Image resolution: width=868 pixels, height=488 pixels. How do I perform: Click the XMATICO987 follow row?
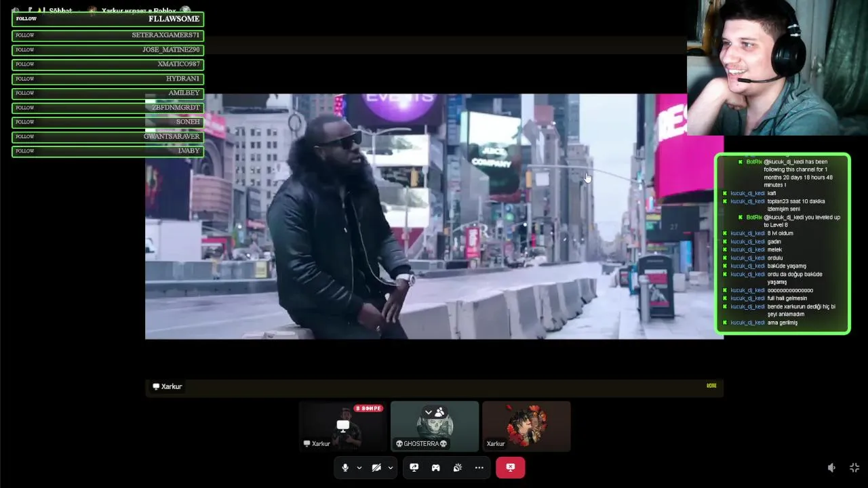(108, 64)
